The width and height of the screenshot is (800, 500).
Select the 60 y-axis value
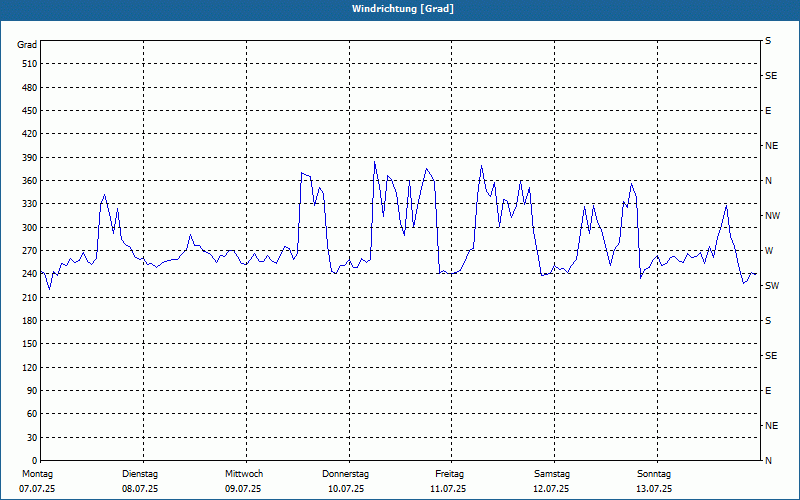pos(32,414)
